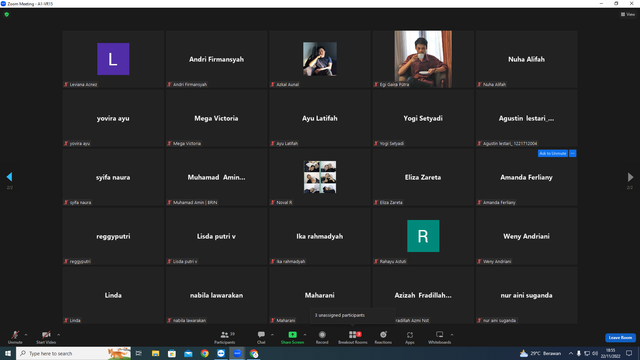Click the Lisda putri v participant tile
The image size is (640, 360).
[x=216, y=236]
